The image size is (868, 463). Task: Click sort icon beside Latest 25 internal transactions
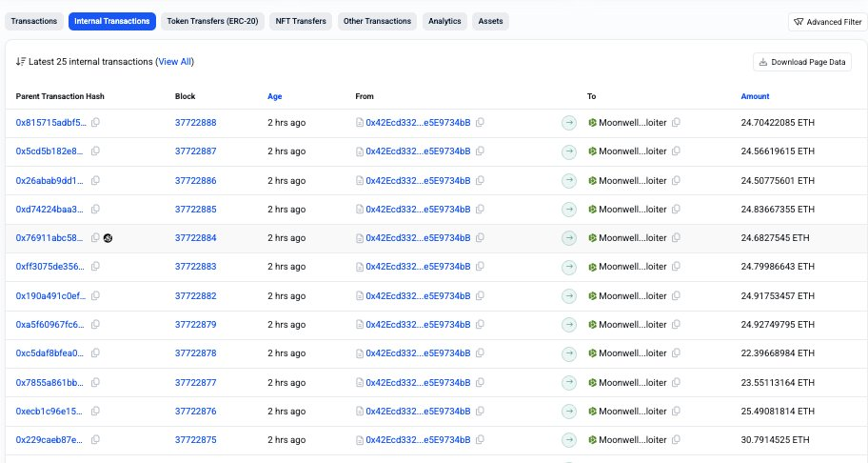[21, 62]
